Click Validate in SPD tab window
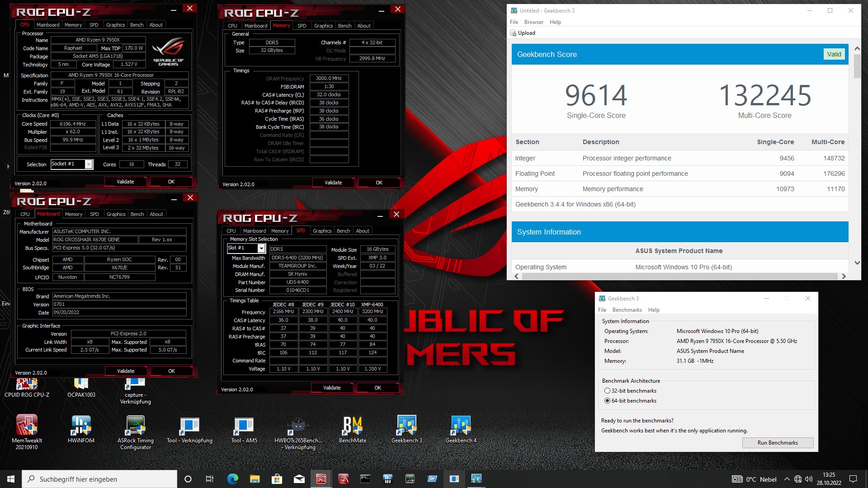 point(332,388)
